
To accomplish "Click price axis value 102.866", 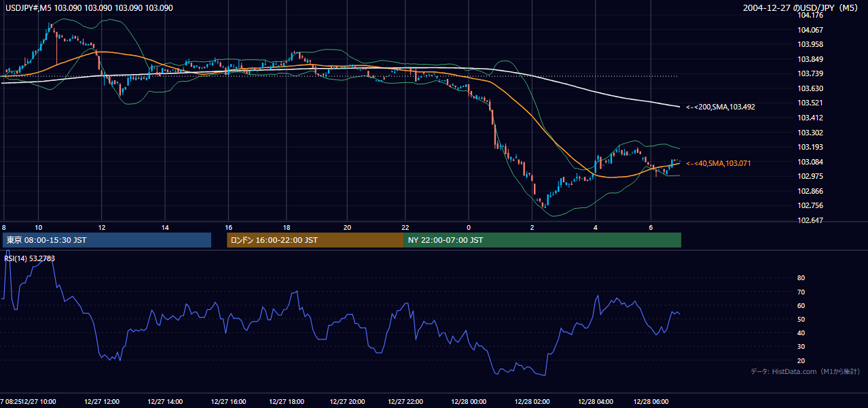I will coord(810,191).
